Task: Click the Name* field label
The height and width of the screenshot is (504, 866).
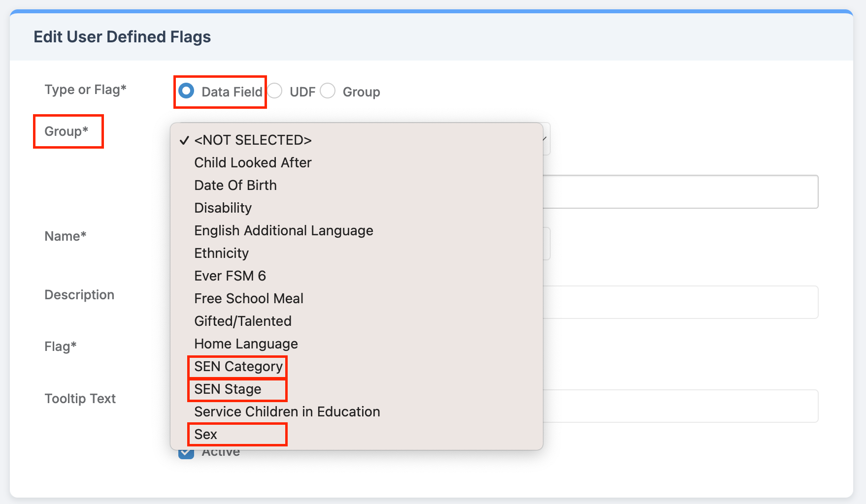Action: coord(66,236)
